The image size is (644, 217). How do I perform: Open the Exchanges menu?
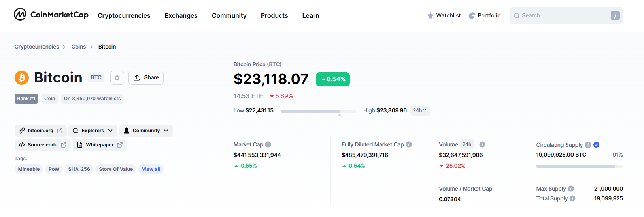point(181,15)
